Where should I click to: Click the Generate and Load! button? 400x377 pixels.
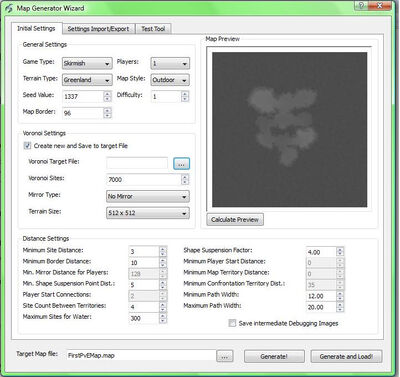pos(346,356)
